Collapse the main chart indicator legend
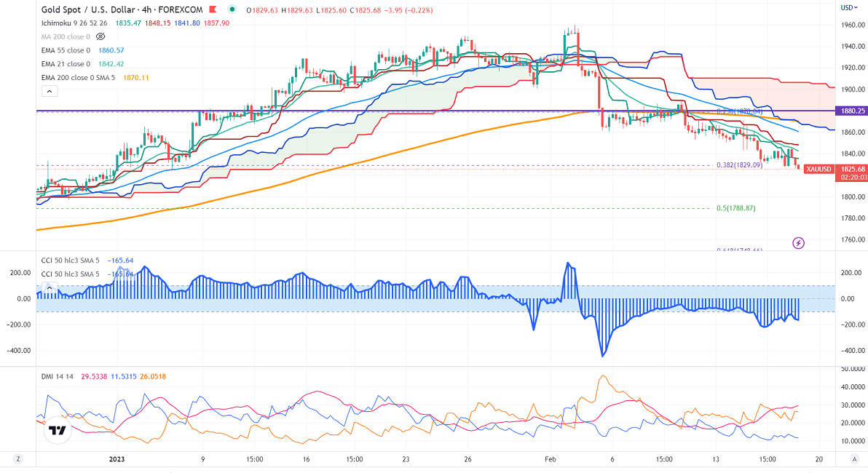Screen dimensions: 868x473 click(x=49, y=91)
